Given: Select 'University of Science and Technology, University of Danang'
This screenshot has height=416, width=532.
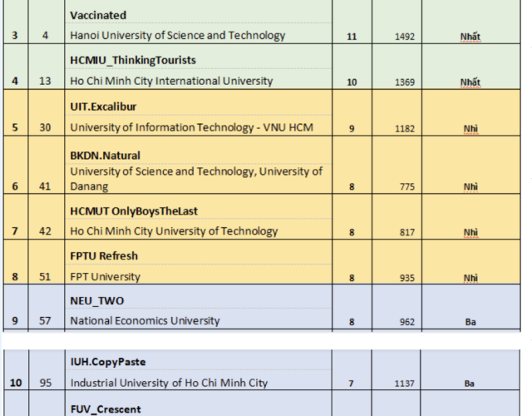Looking at the screenshot, I should click(196, 179).
